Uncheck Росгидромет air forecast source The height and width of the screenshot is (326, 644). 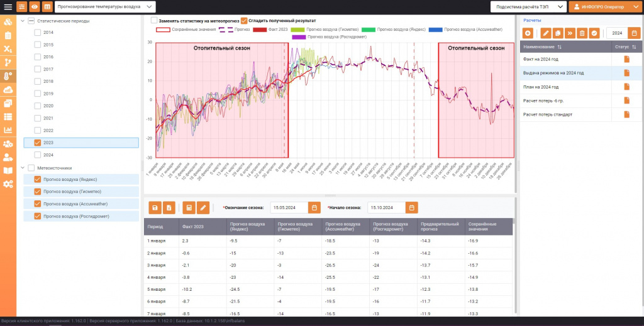pyautogui.click(x=37, y=216)
